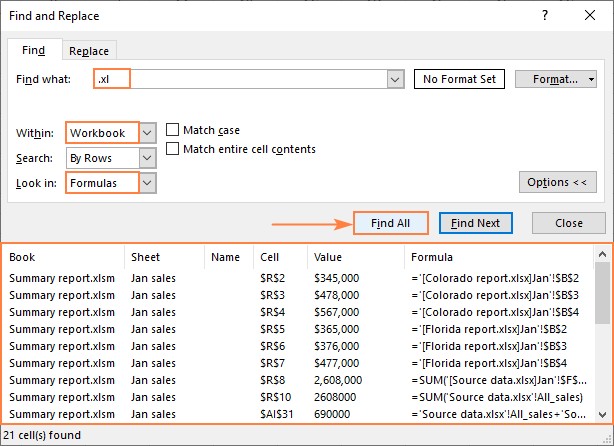
Task: Click the results scrollbar up arrow
Action: [603, 255]
